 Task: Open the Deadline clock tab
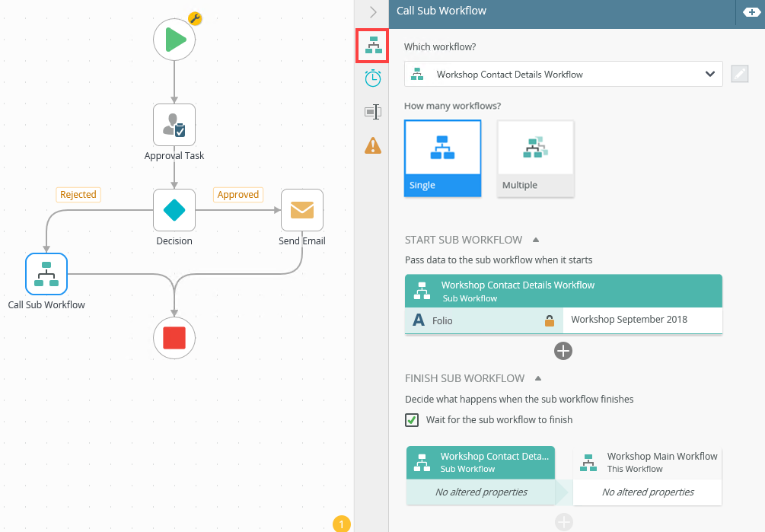(373, 78)
